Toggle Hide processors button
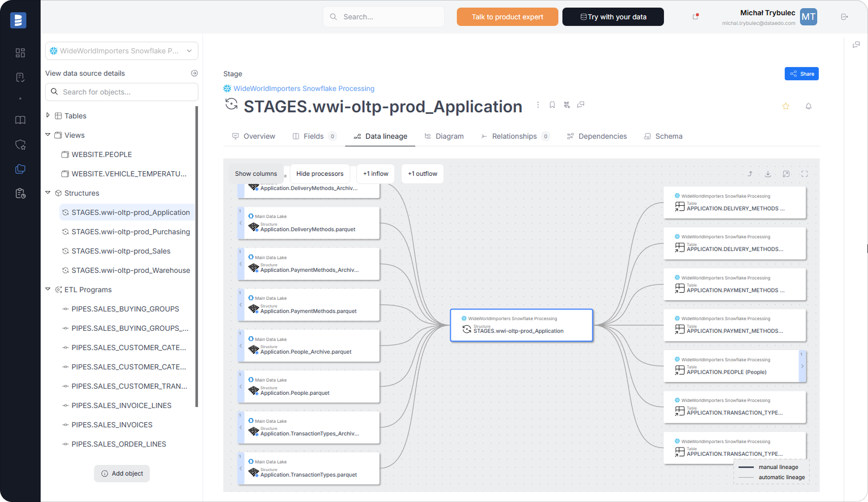Screen dimensions: 868x502 (320, 174)
